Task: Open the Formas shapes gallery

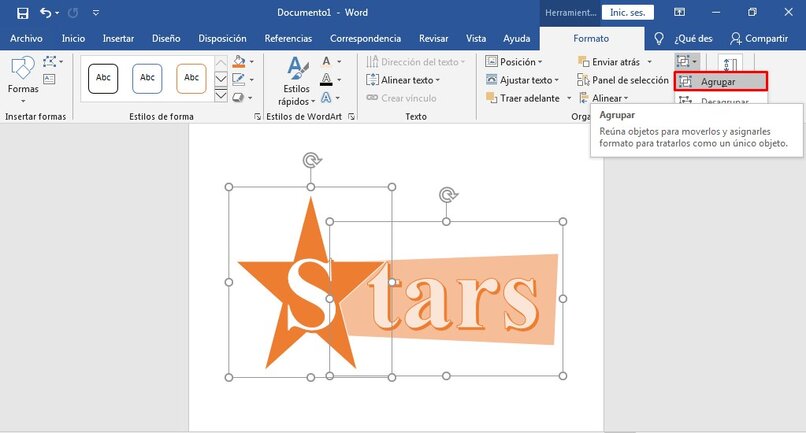Action: click(23, 79)
